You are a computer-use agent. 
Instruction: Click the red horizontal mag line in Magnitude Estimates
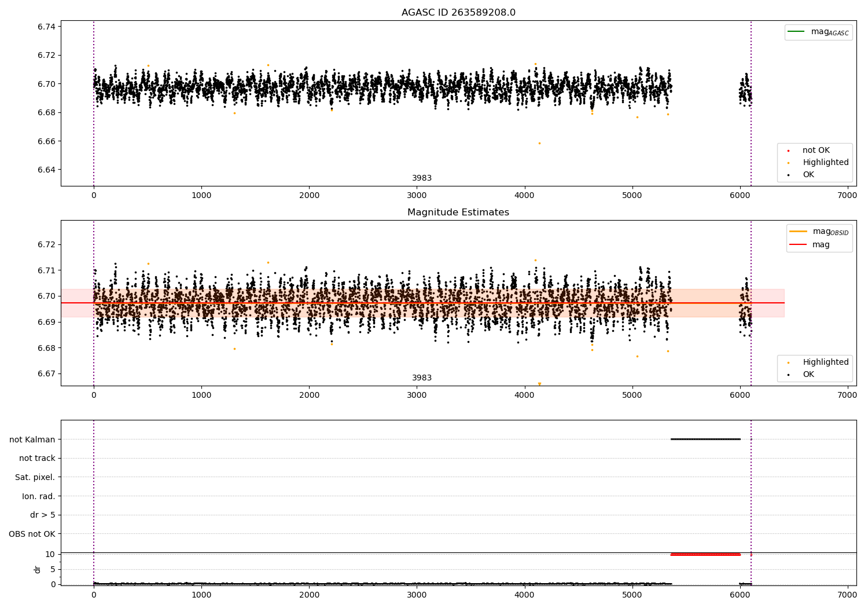coord(422,303)
